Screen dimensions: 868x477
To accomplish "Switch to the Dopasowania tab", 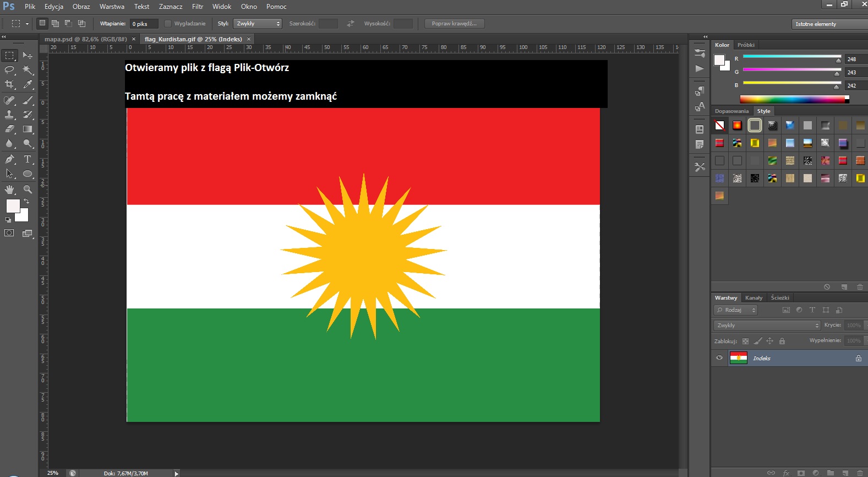I will (731, 111).
